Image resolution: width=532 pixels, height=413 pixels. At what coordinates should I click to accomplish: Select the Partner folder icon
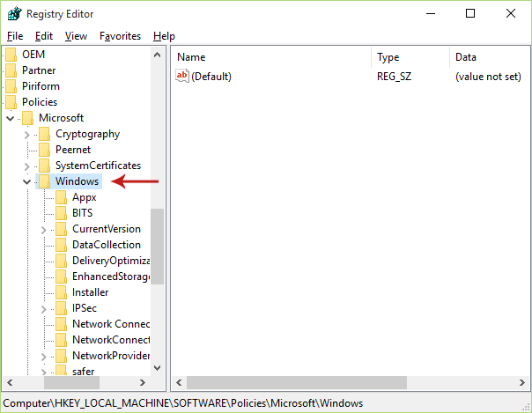11,70
